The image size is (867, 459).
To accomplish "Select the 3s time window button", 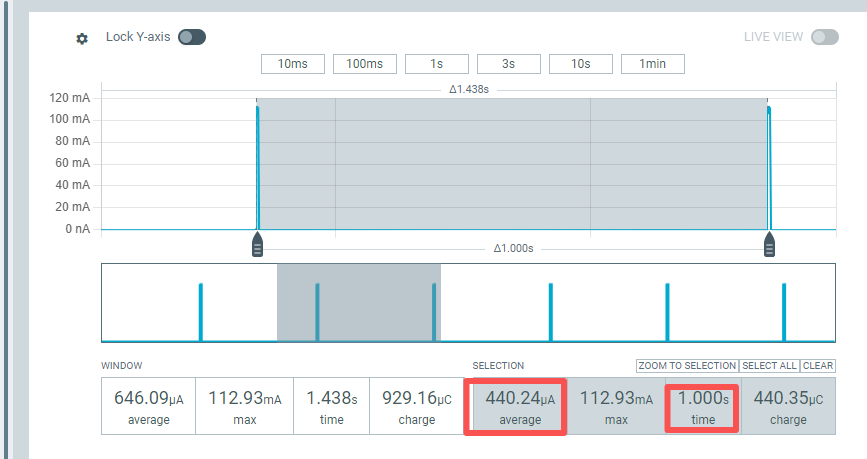I will (508, 64).
